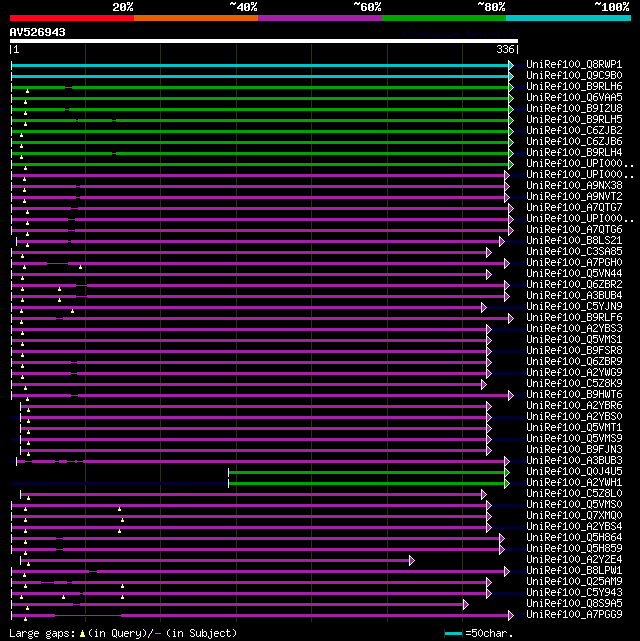The image size is (640, 641).
Task: Click the green arrowhead of the C6ZJB6 alignment
Action: click(511, 143)
